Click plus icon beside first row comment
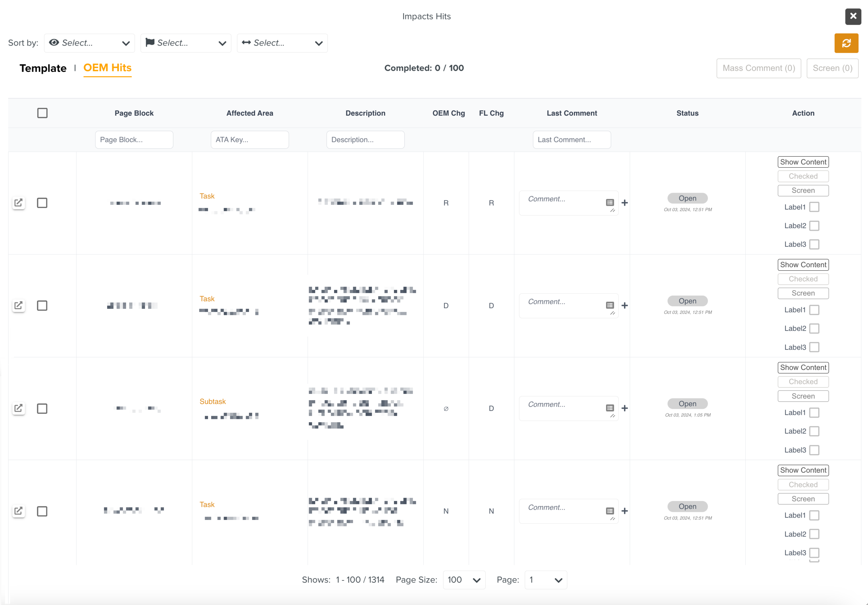Screen dimensions: 868x605 pos(625,203)
